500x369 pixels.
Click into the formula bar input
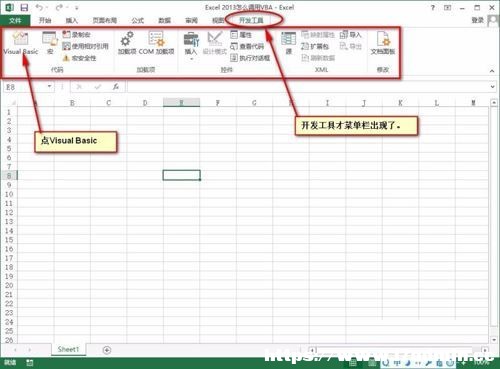click(308, 87)
